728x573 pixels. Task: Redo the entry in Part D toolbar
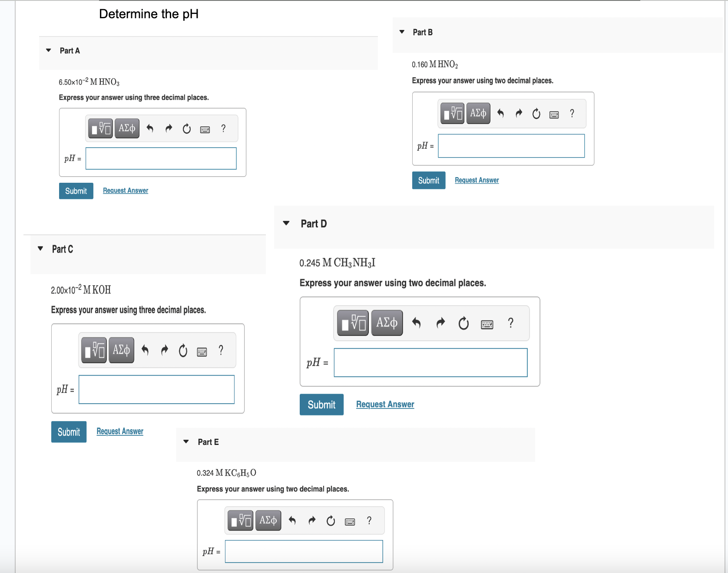[440, 323]
